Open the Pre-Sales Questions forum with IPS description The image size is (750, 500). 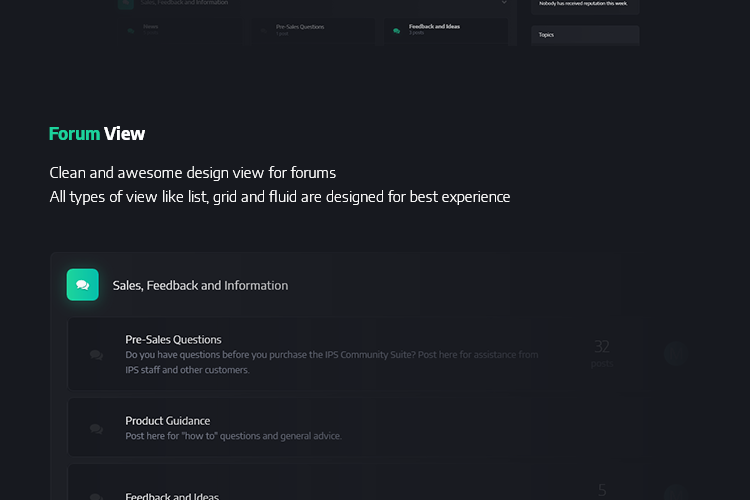click(x=173, y=340)
